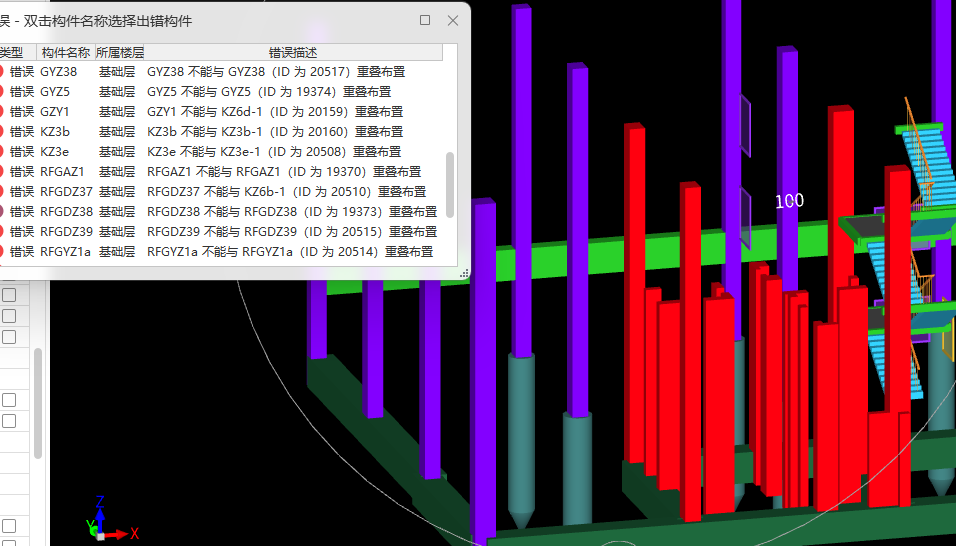The width and height of the screenshot is (956, 546).
Task: Click the description mentioning ID 19374
Action: pyautogui.click(x=269, y=92)
